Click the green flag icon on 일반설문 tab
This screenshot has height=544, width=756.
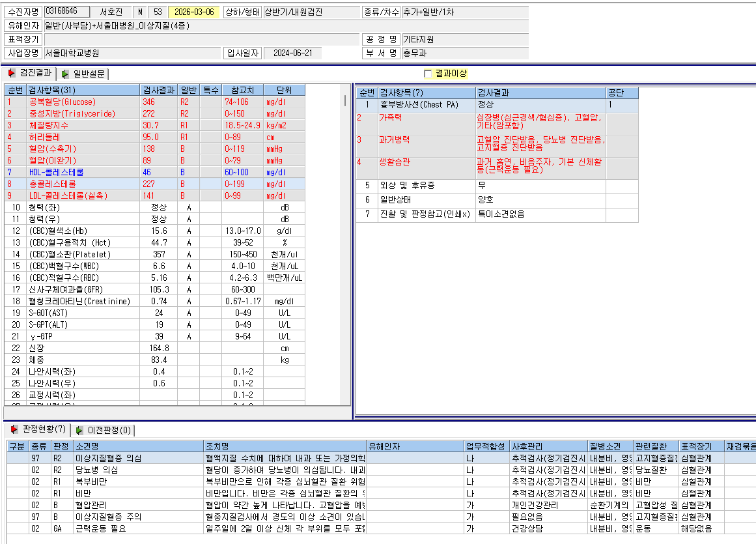click(x=65, y=74)
